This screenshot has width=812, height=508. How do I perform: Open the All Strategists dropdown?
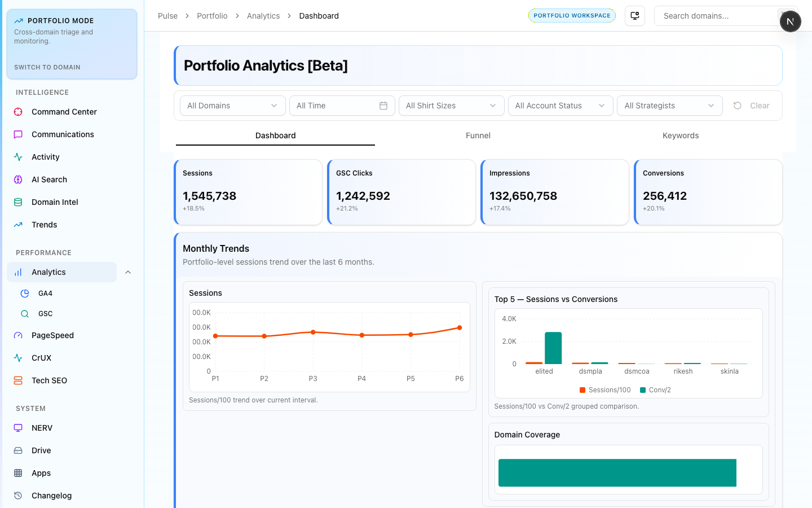tap(669, 106)
